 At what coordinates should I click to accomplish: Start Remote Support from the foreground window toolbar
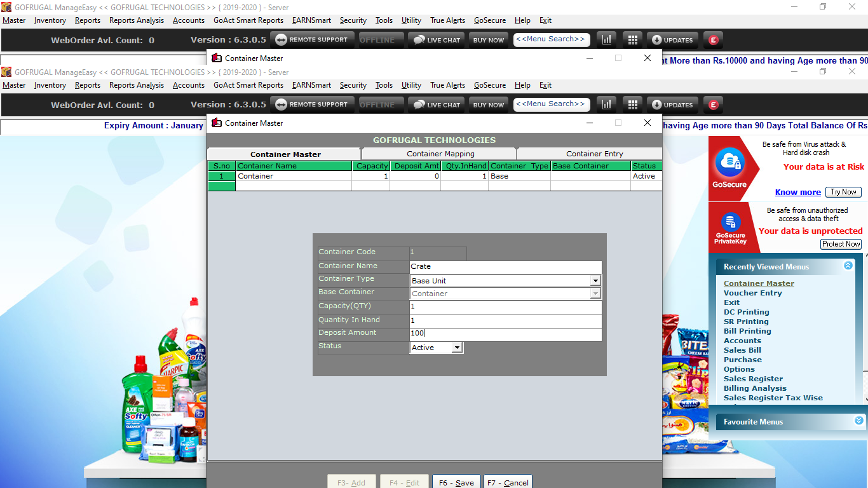[x=313, y=105]
